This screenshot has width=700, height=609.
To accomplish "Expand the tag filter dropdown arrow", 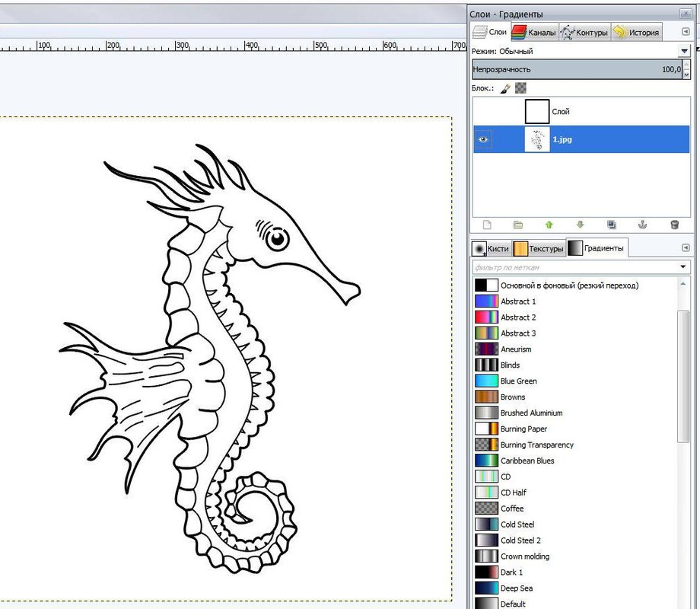I will [683, 266].
